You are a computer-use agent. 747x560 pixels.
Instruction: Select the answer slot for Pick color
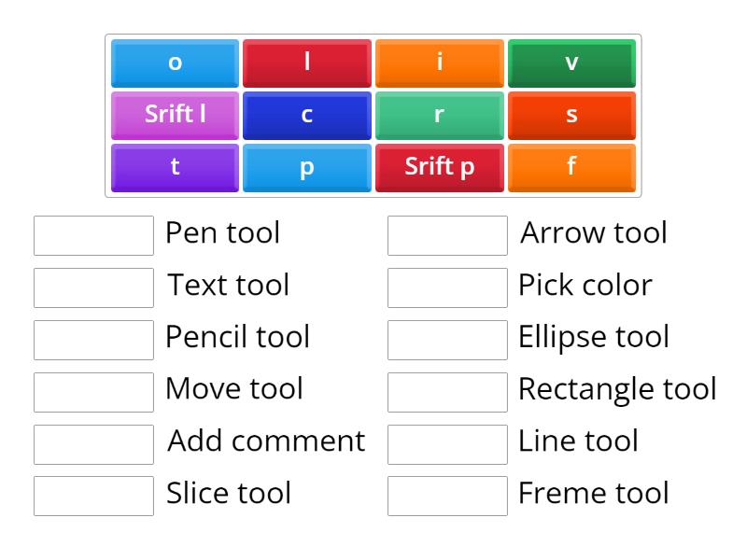pos(446,286)
